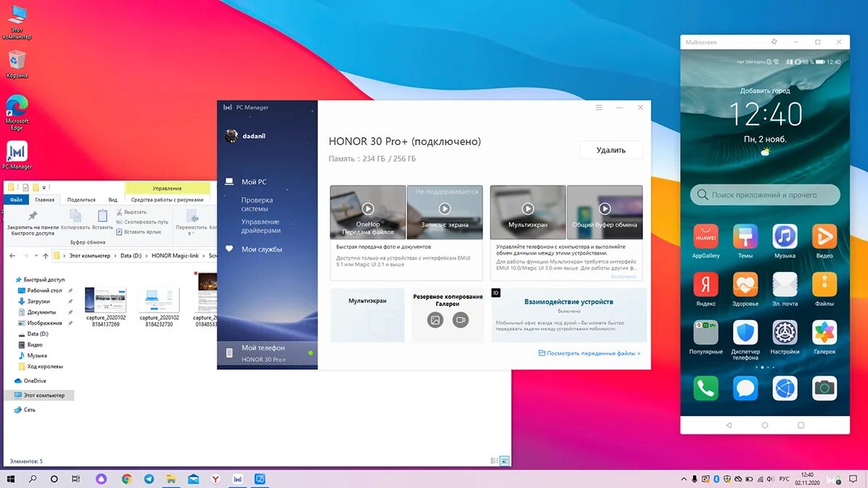Viewport: 868px width, 488px height.
Task: Click Bluetooth icon in system tray
Action: [716, 479]
